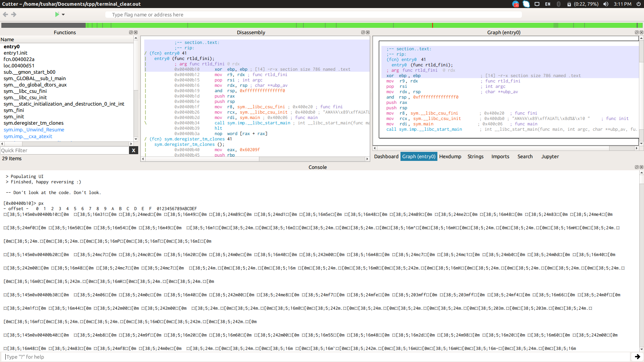Click the Quick Filter input field
The image size is (644, 362).
point(64,150)
